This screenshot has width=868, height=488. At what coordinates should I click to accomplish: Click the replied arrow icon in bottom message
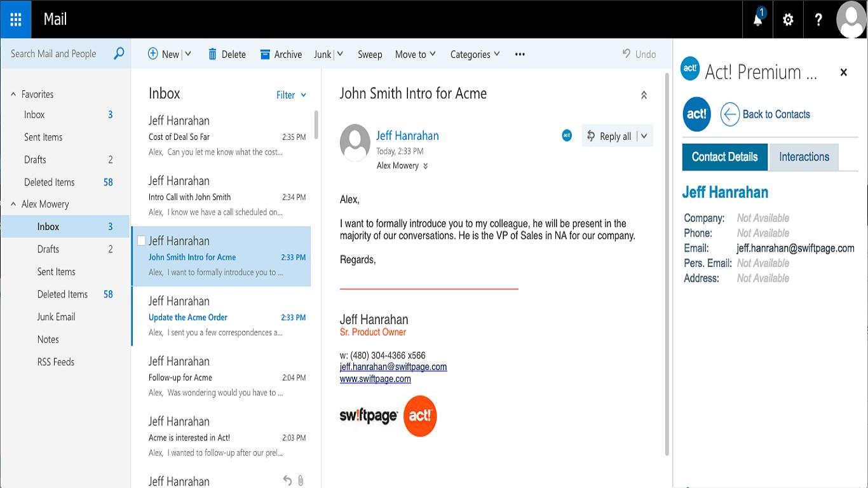pos(287,480)
